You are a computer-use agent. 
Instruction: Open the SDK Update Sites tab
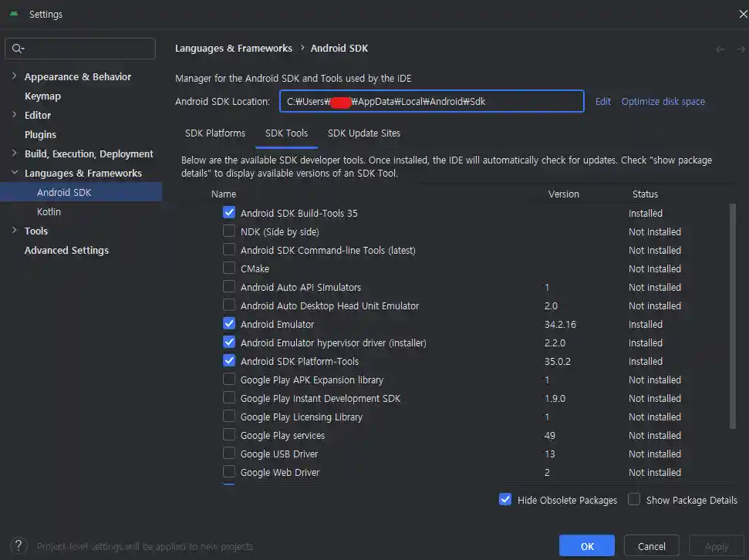364,133
